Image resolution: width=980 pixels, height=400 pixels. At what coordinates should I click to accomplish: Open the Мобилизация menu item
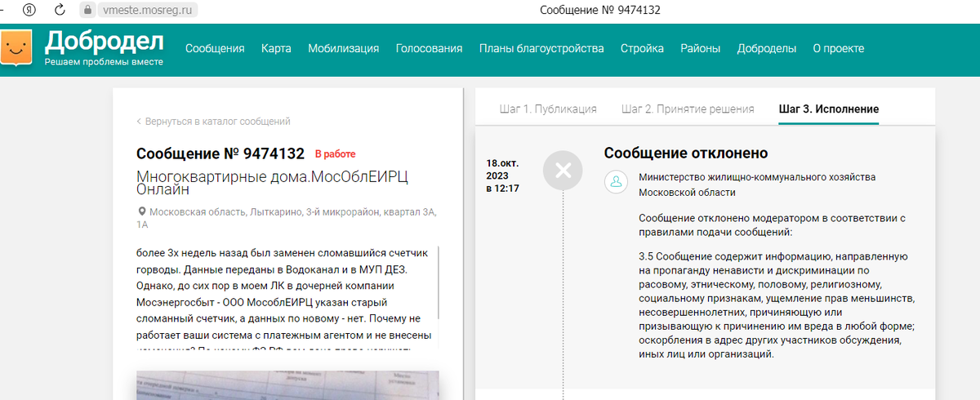(343, 48)
